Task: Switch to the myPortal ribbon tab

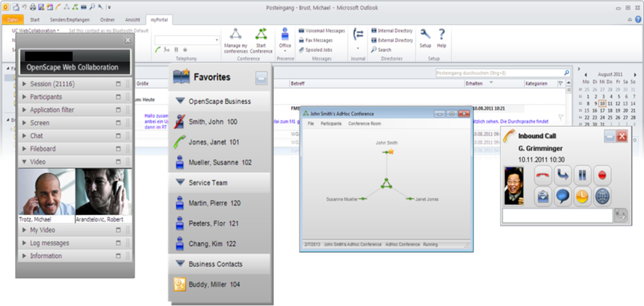Action: (x=160, y=20)
